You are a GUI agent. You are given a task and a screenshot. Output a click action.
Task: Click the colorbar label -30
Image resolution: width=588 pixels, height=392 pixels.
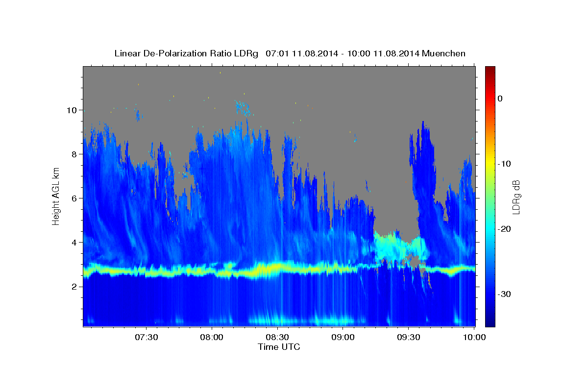click(x=505, y=294)
